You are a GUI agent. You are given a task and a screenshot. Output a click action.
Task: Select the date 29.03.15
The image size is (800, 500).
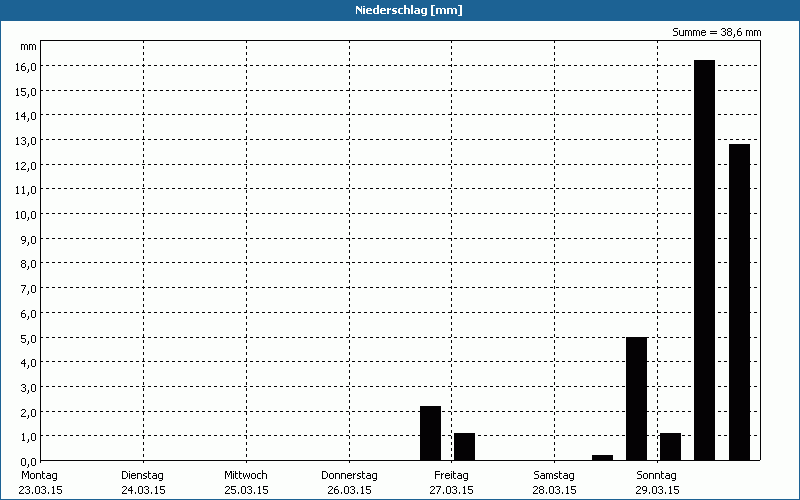(x=657, y=490)
